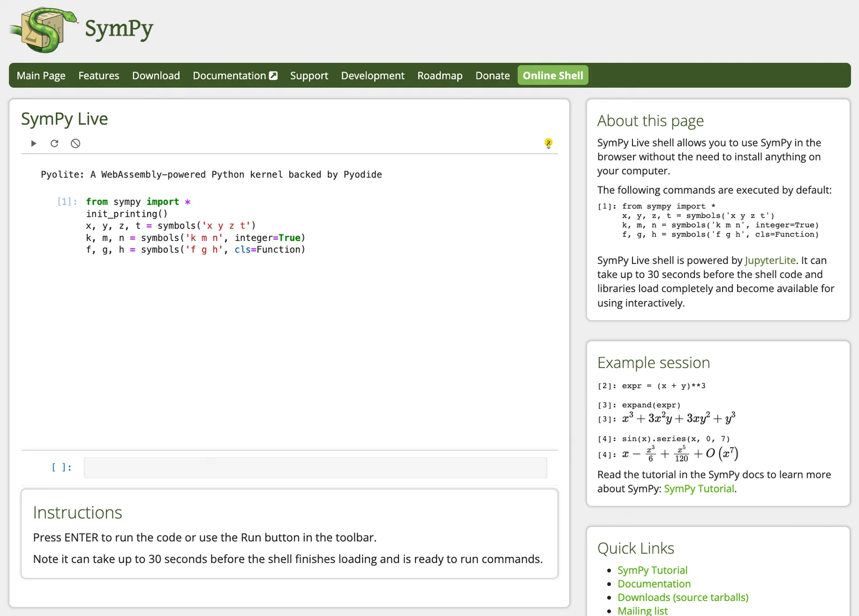Click the init_printing() code line

127,214
